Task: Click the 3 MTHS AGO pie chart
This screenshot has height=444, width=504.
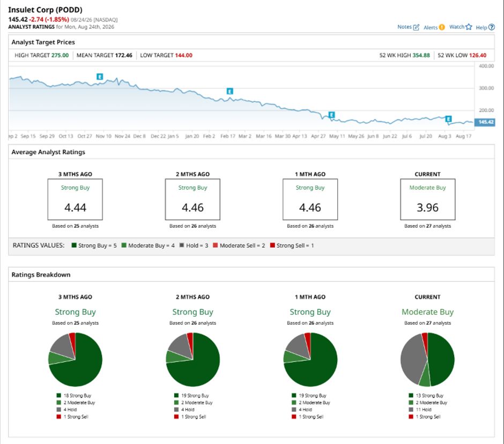Action: click(75, 359)
